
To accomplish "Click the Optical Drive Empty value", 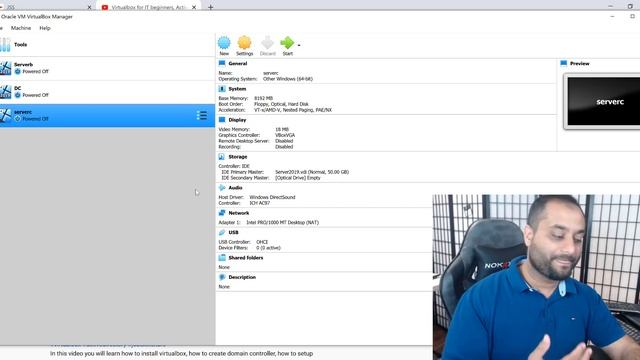I will (298, 178).
